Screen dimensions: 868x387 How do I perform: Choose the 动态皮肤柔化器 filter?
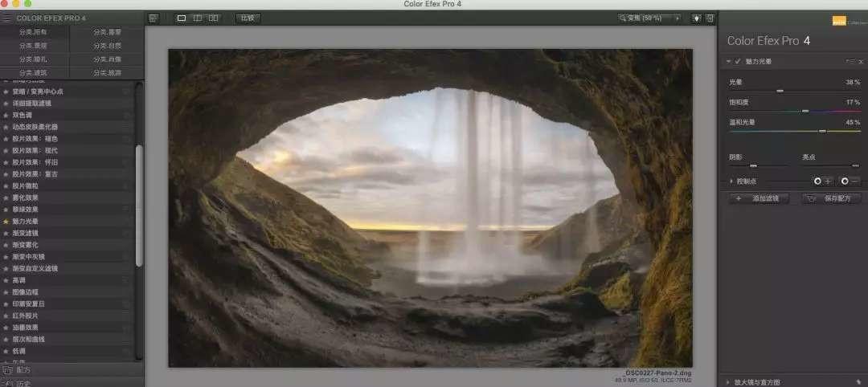pos(67,127)
